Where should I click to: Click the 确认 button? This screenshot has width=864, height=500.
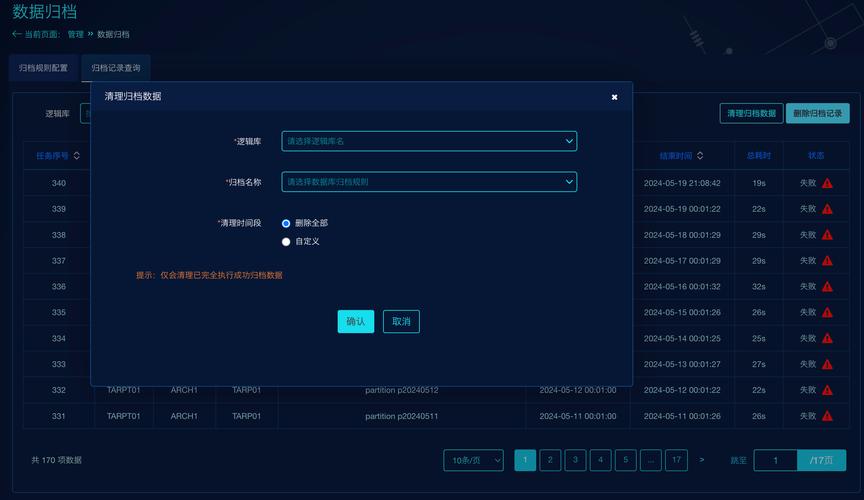(355, 321)
